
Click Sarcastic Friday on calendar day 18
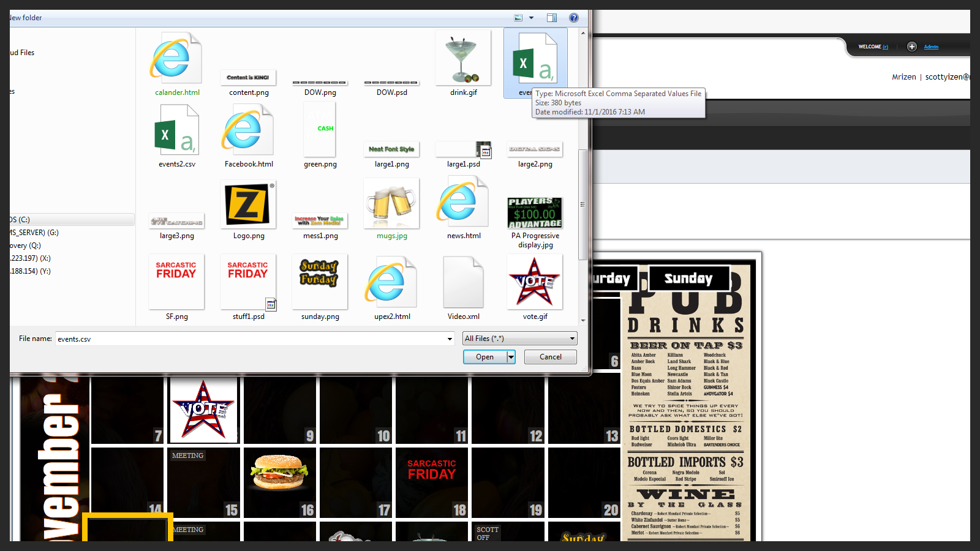point(432,470)
